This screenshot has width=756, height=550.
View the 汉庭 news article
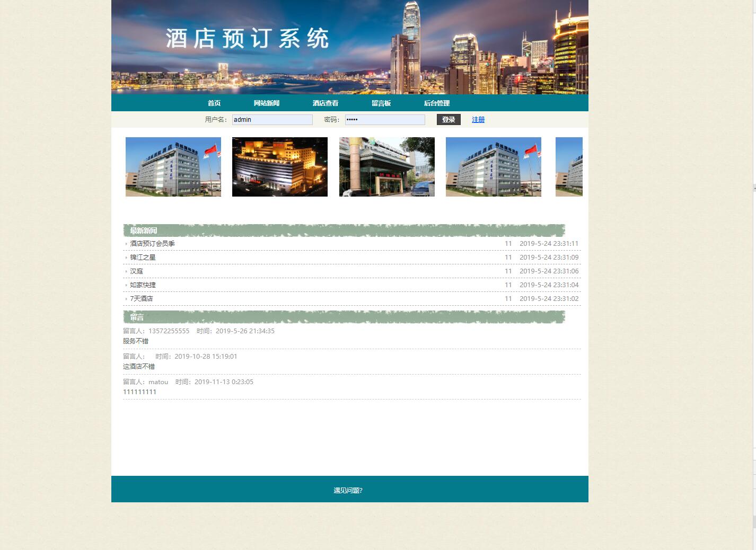[x=136, y=271]
